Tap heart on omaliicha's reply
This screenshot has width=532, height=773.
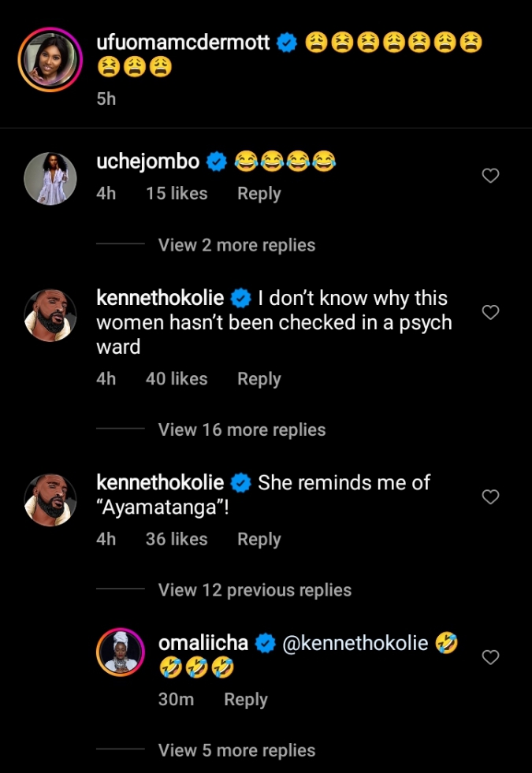490,657
